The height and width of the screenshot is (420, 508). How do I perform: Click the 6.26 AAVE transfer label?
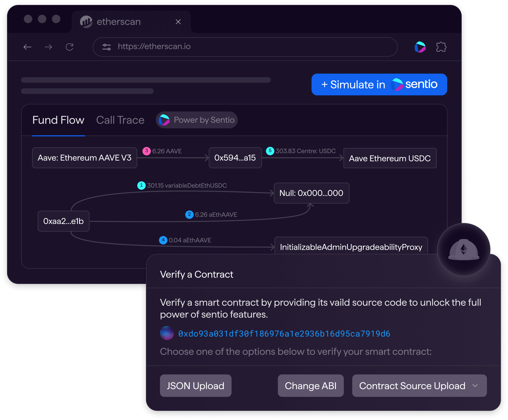[167, 151]
